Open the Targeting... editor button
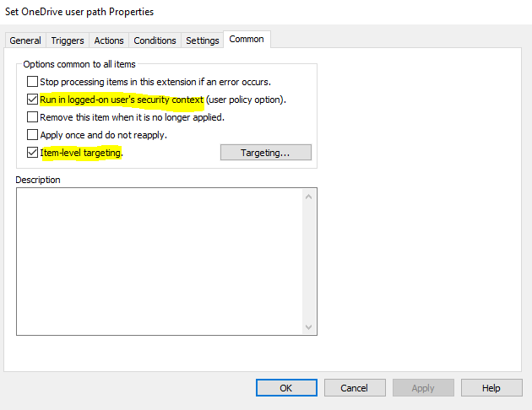The image size is (532, 410). 265,153
